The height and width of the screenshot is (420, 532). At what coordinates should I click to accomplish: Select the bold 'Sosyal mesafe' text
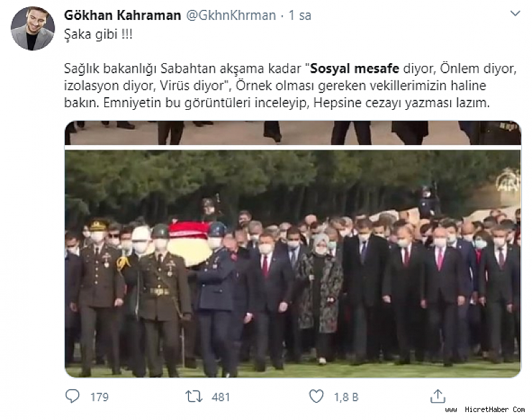pyautogui.click(x=354, y=69)
